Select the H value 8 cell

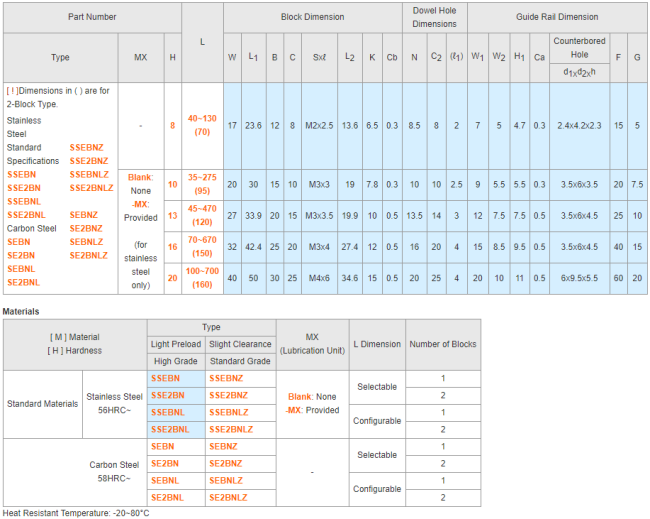click(172, 126)
